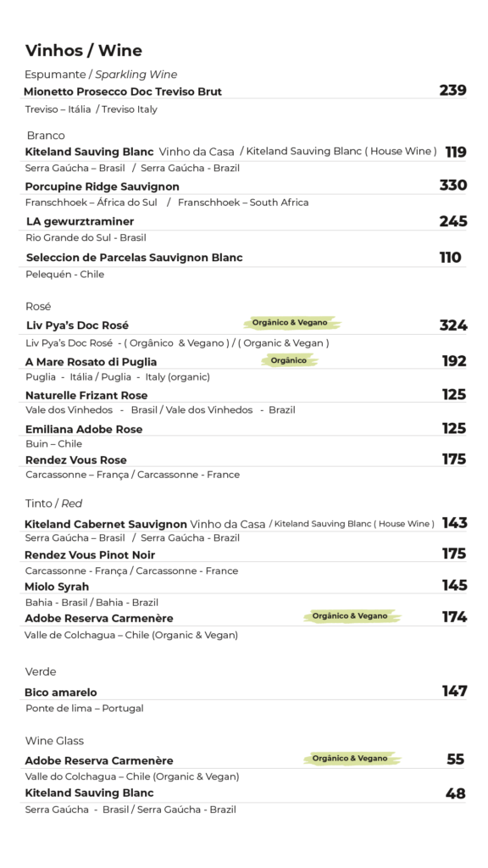Select Porcupine Ridge Sauvignon wine
Screen dimensions: 488x868
pyautogui.click(x=103, y=186)
